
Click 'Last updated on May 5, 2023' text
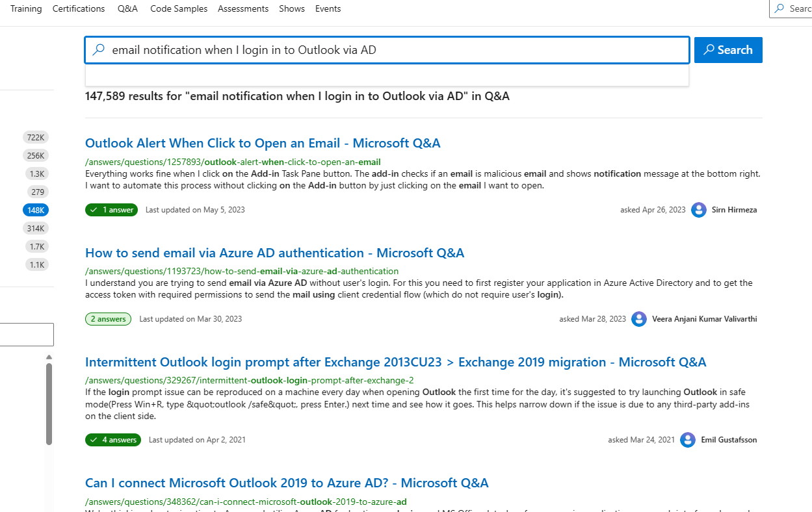click(x=195, y=210)
